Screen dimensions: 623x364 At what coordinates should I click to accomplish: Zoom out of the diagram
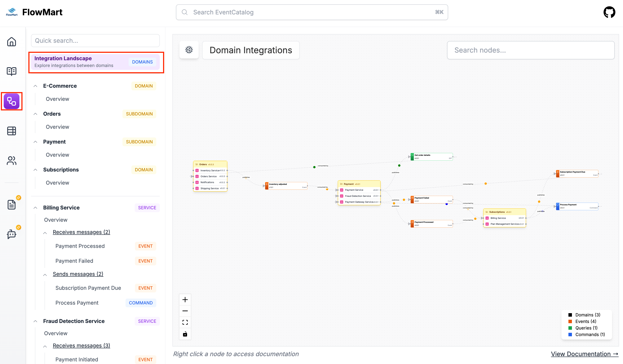pyautogui.click(x=185, y=311)
